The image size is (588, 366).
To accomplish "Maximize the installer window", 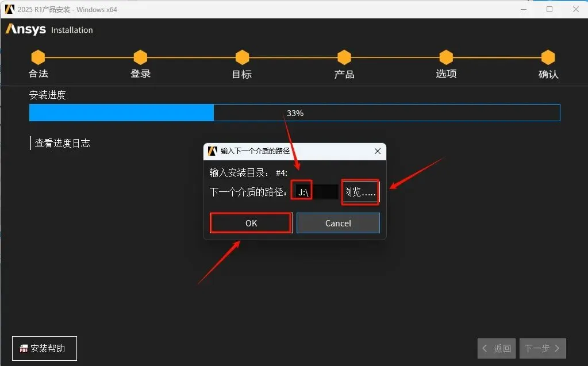I will coord(549,9).
